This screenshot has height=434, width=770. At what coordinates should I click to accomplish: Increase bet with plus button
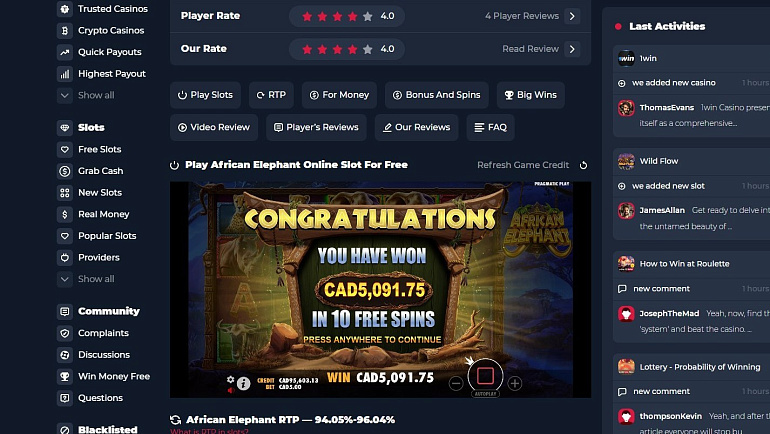point(515,383)
